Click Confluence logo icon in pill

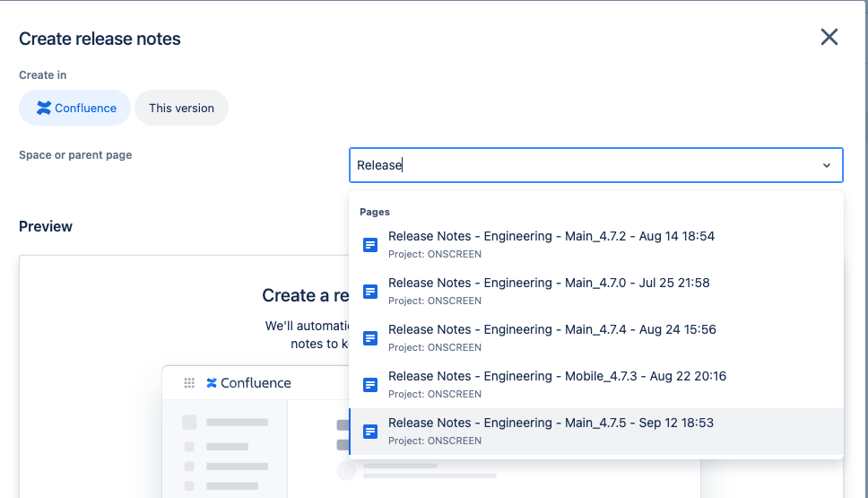(44, 108)
